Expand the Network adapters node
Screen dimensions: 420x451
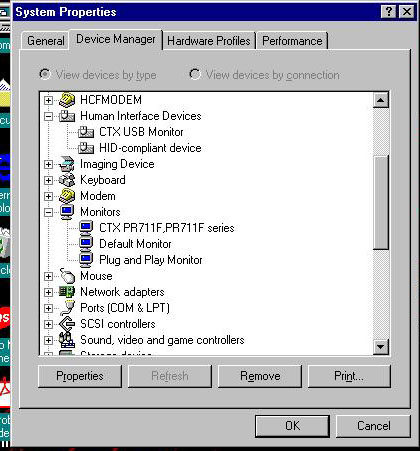point(48,292)
